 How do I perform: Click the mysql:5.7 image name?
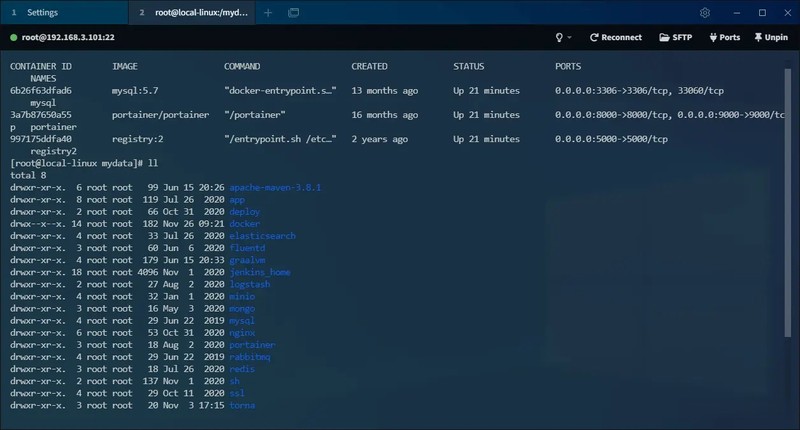pos(135,91)
